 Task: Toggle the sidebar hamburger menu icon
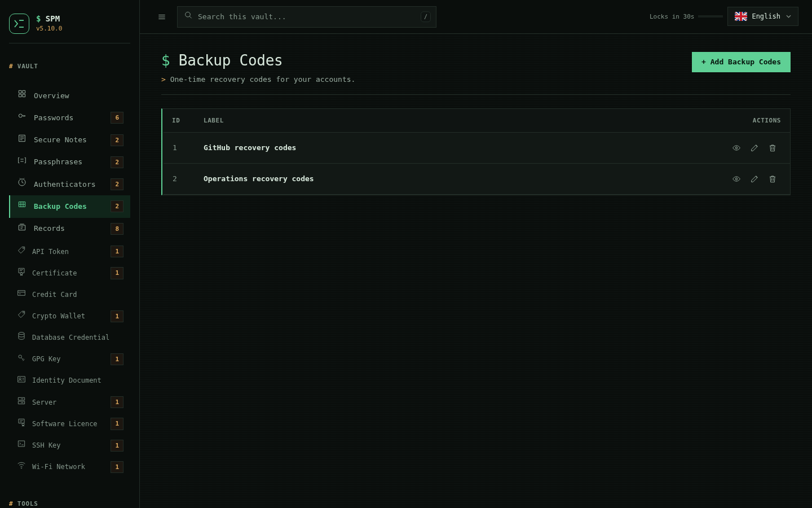pyautogui.click(x=162, y=17)
